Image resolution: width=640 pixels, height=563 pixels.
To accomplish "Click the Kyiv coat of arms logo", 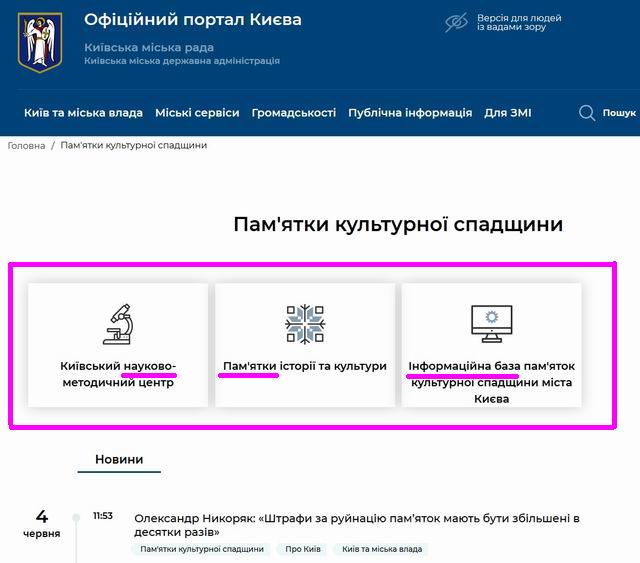I will click(x=40, y=41).
